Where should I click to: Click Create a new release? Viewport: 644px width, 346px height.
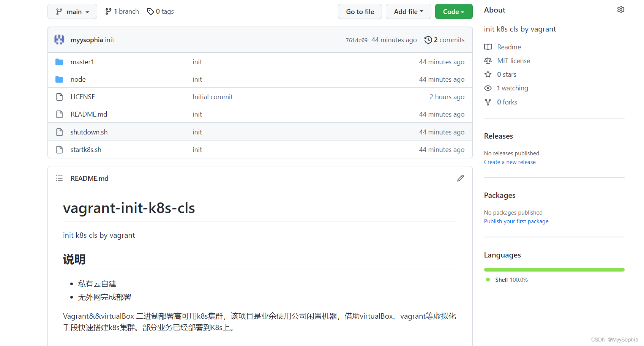pyautogui.click(x=510, y=162)
